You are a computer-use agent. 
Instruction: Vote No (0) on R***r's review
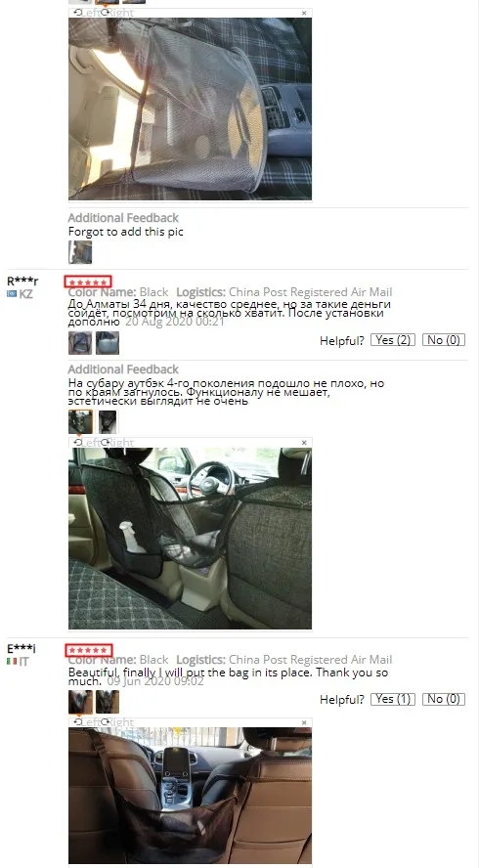click(x=444, y=340)
